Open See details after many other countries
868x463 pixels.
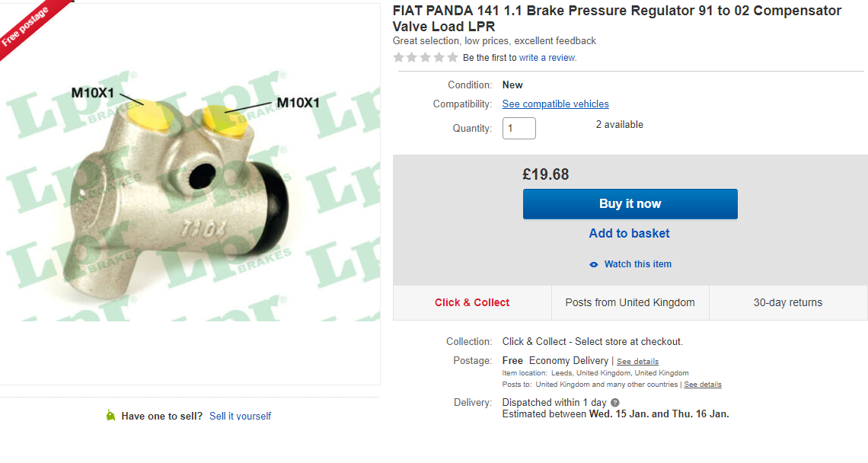(x=703, y=385)
